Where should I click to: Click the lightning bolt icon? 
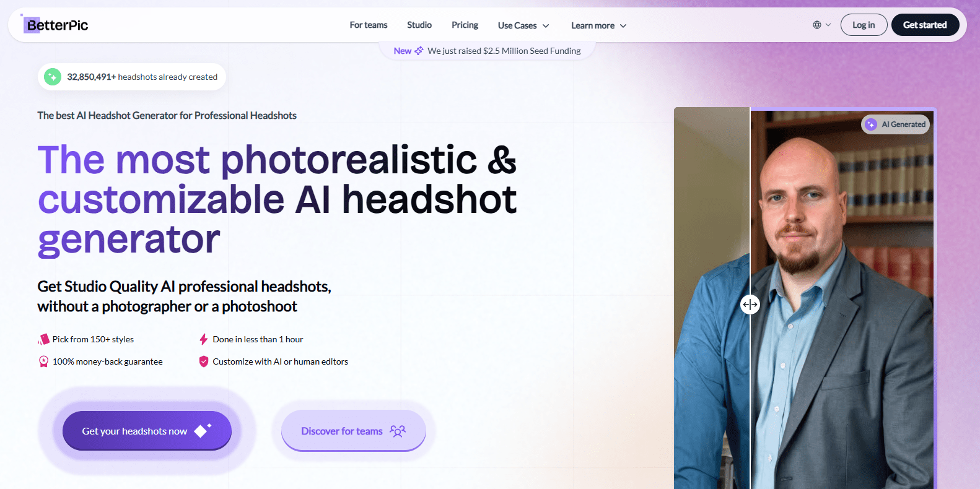(x=203, y=339)
